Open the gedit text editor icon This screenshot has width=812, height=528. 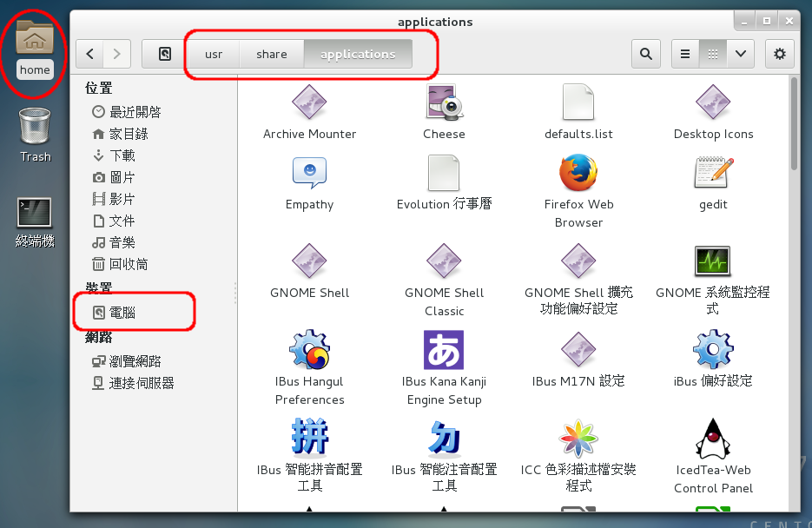point(713,173)
